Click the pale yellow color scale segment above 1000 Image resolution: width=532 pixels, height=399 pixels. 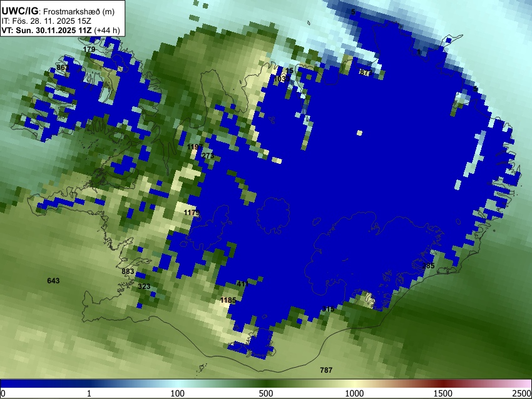tap(354, 384)
